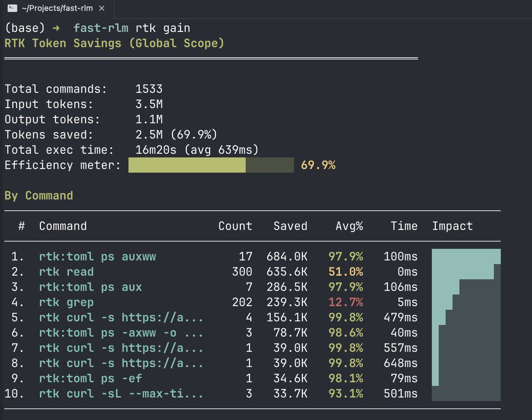Click the Input tokens value 3.5M
This screenshot has width=532, height=420.
coord(149,105)
